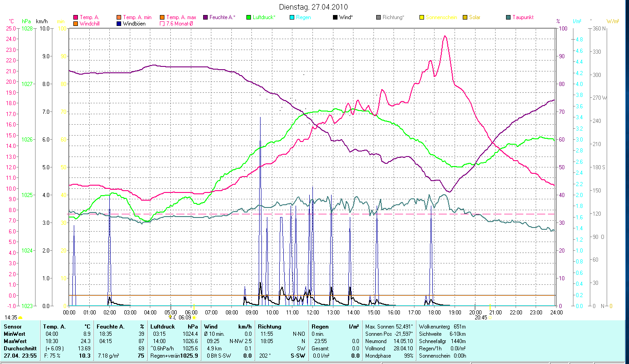Click the cyan Regen legend square

(292, 17)
